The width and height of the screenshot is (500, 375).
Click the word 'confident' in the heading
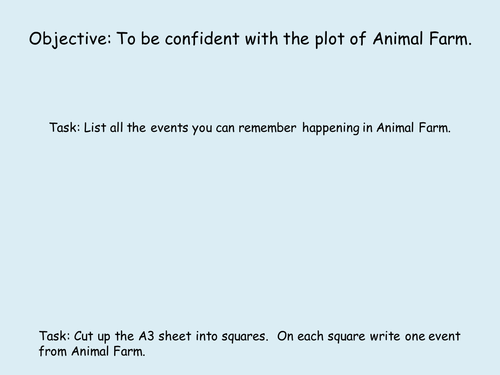pyautogui.click(x=202, y=38)
